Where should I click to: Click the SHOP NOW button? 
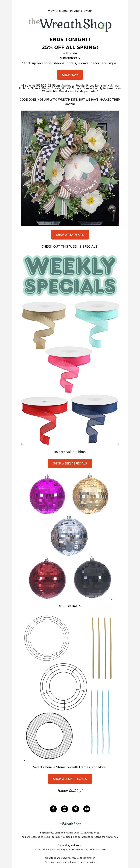70,75
